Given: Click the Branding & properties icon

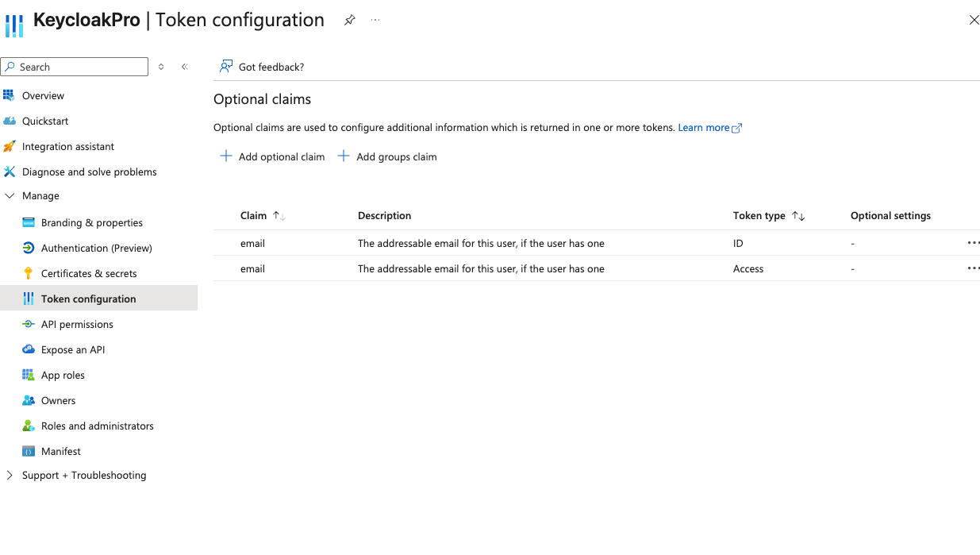Looking at the screenshot, I should [x=29, y=222].
